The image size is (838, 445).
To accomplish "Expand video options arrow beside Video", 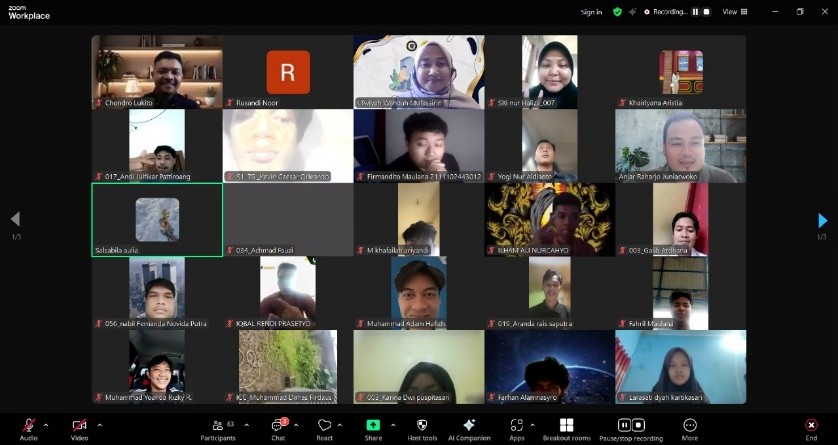I will point(99,425).
